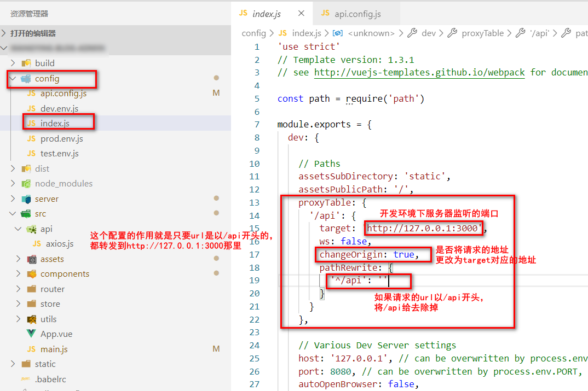The image size is (588, 391).
Task: Open App.vue in the file tree
Action: click(x=56, y=334)
